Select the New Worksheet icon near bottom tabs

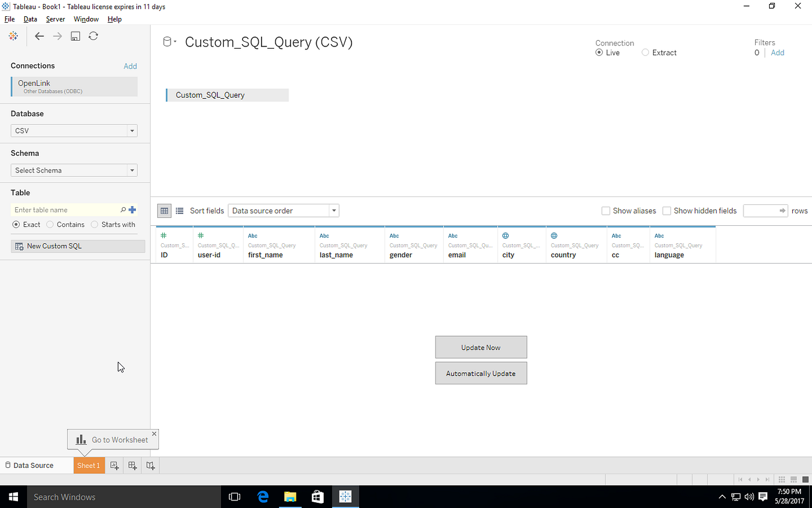click(x=114, y=465)
